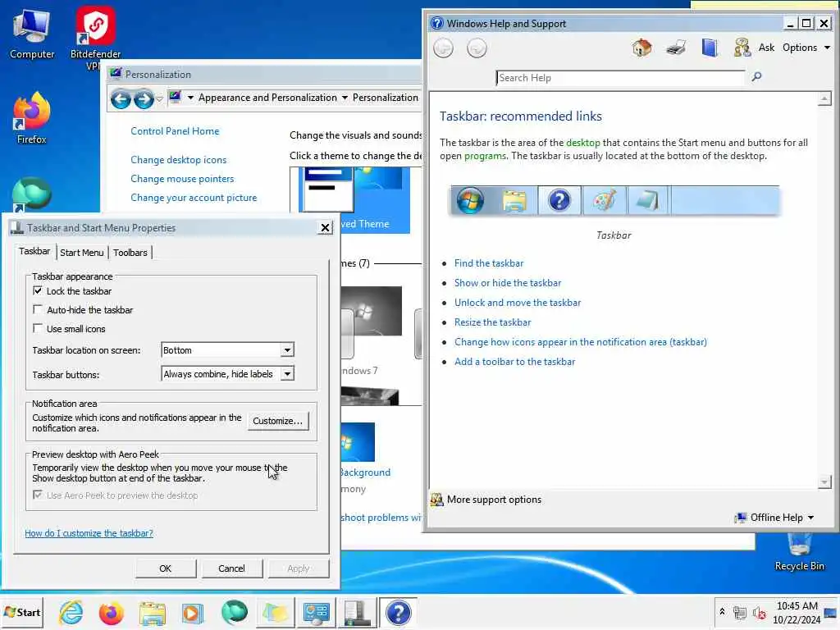This screenshot has height=630, width=840.
Task: Open Show or hide the taskbar link
Action: point(508,283)
